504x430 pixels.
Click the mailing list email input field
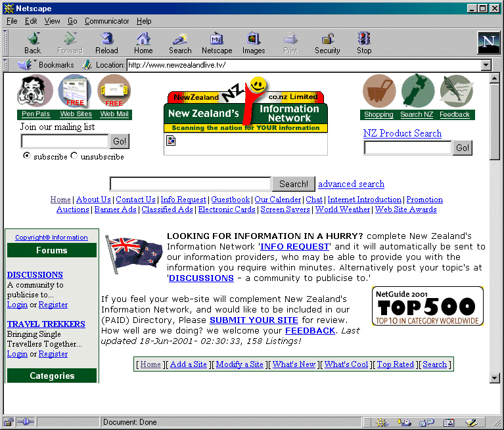tap(64, 141)
